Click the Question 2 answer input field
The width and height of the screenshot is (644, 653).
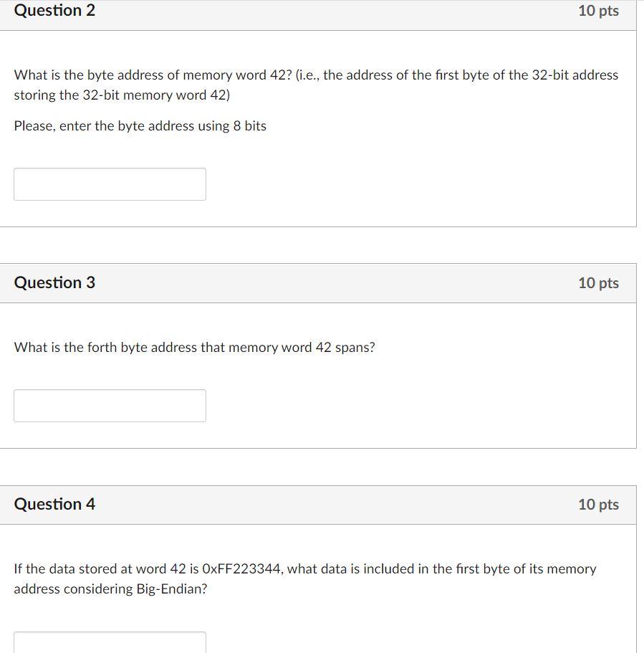[x=110, y=184]
